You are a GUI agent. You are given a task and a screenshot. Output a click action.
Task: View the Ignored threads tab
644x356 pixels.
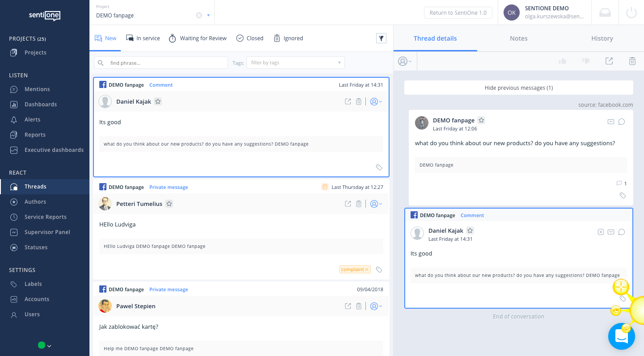coord(288,38)
